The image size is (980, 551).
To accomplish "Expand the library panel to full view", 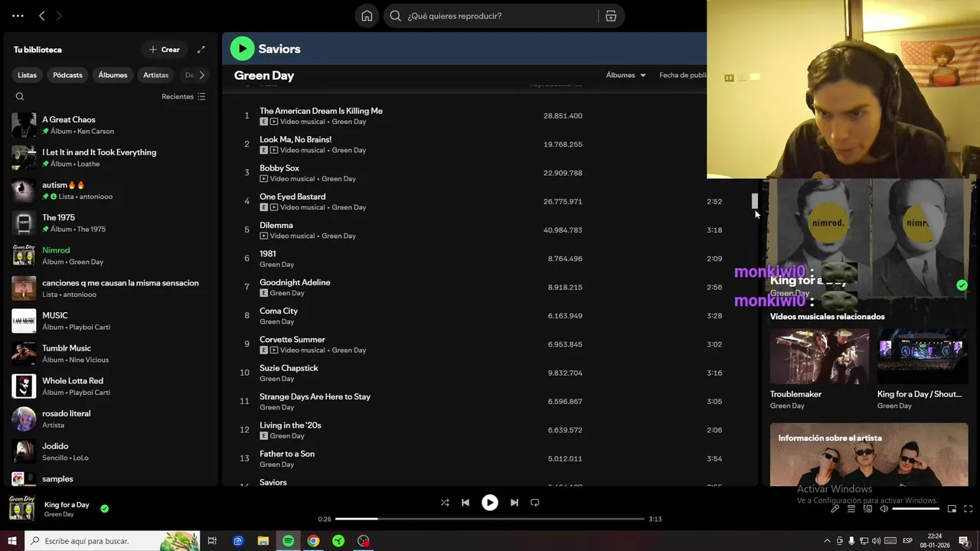I will click(201, 50).
